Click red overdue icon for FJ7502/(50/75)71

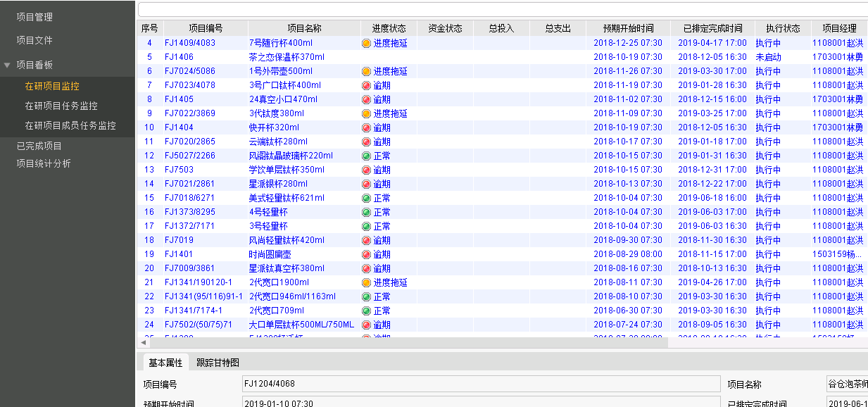click(366, 325)
